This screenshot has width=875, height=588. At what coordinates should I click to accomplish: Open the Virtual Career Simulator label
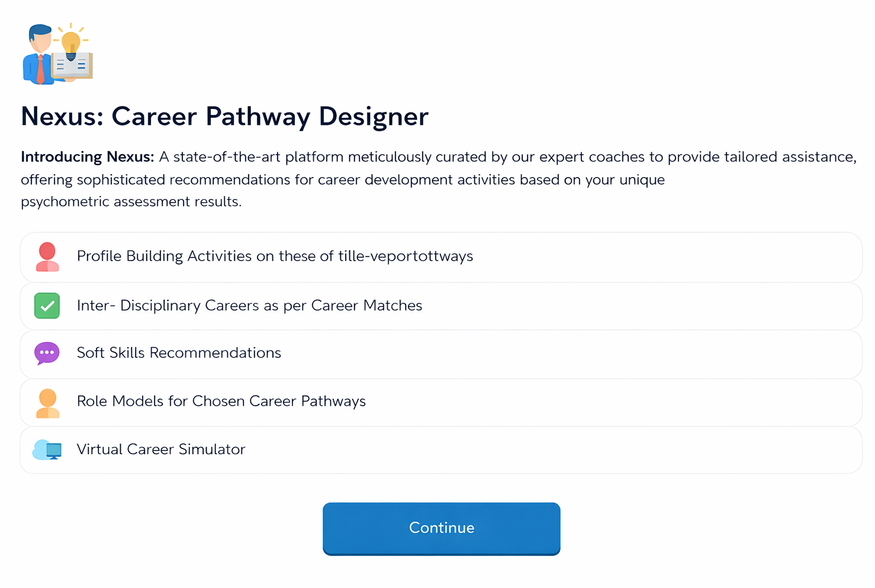click(x=161, y=449)
